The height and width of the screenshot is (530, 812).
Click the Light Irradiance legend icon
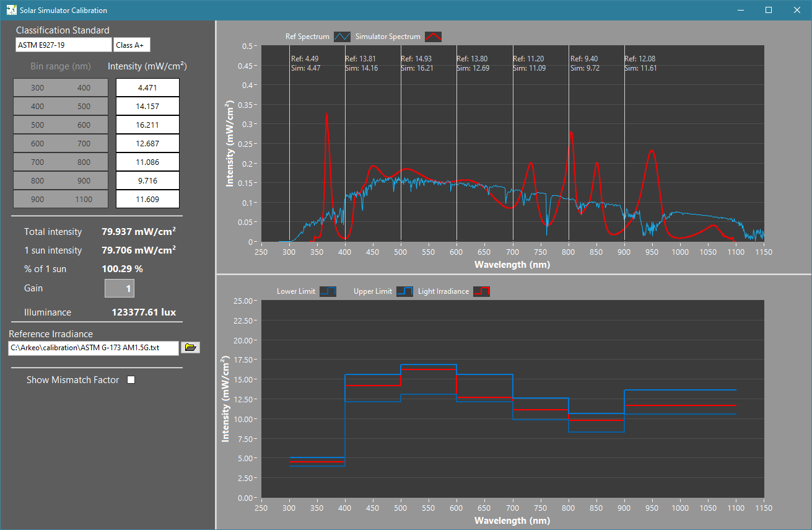(481, 291)
